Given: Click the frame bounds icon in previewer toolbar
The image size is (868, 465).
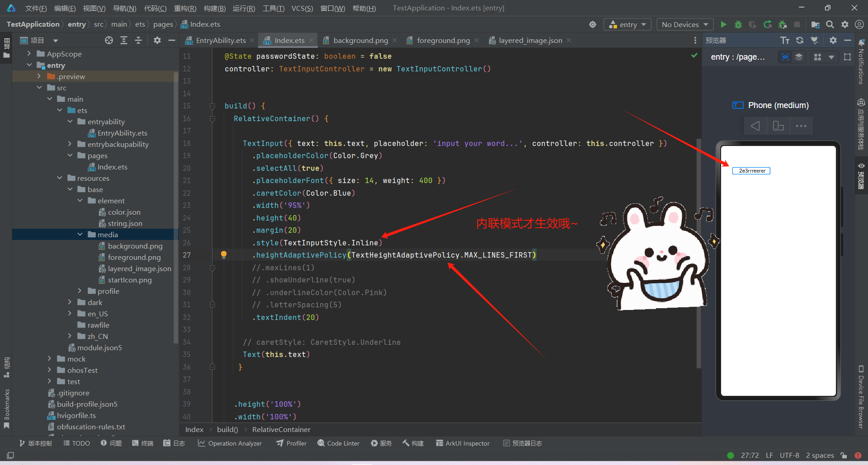Looking at the screenshot, I should tap(847, 57).
